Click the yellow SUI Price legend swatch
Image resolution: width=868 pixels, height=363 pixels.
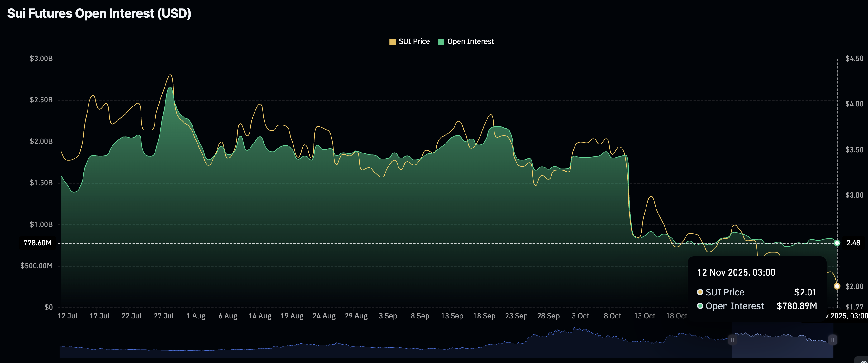392,42
